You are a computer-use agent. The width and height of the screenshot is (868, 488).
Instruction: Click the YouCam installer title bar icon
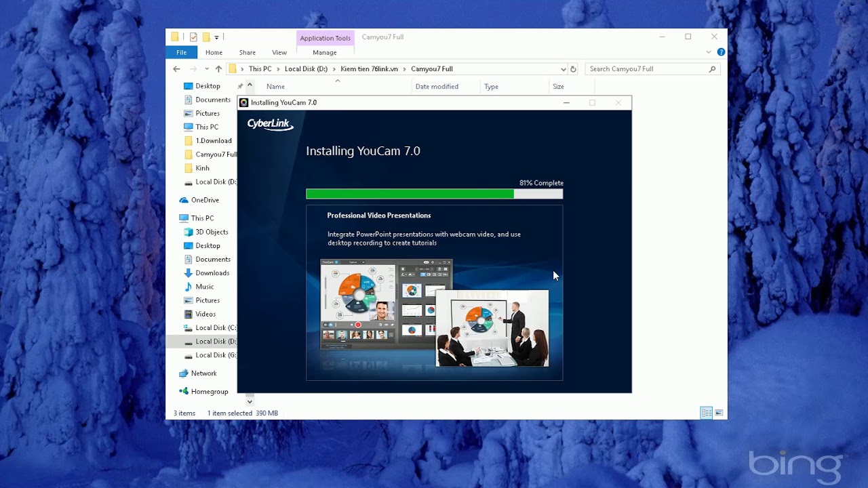(x=244, y=103)
